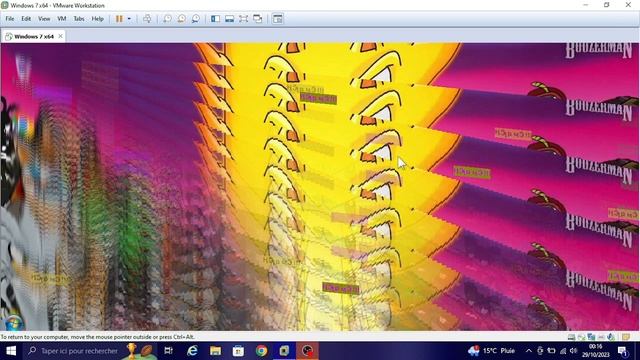Click the network adapter status icon
Image resolution: width=640 pixels, height=360 pixels.
click(591, 337)
